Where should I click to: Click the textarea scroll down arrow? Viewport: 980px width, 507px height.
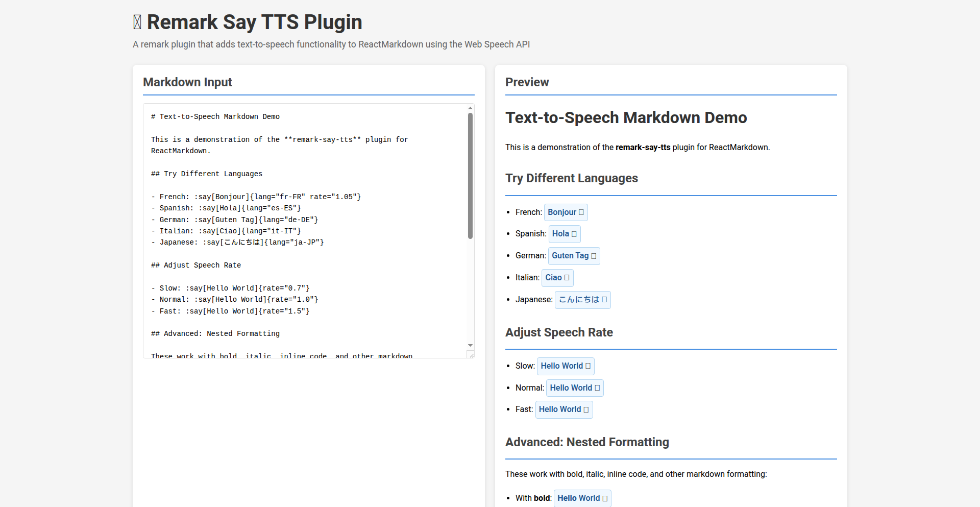point(470,346)
